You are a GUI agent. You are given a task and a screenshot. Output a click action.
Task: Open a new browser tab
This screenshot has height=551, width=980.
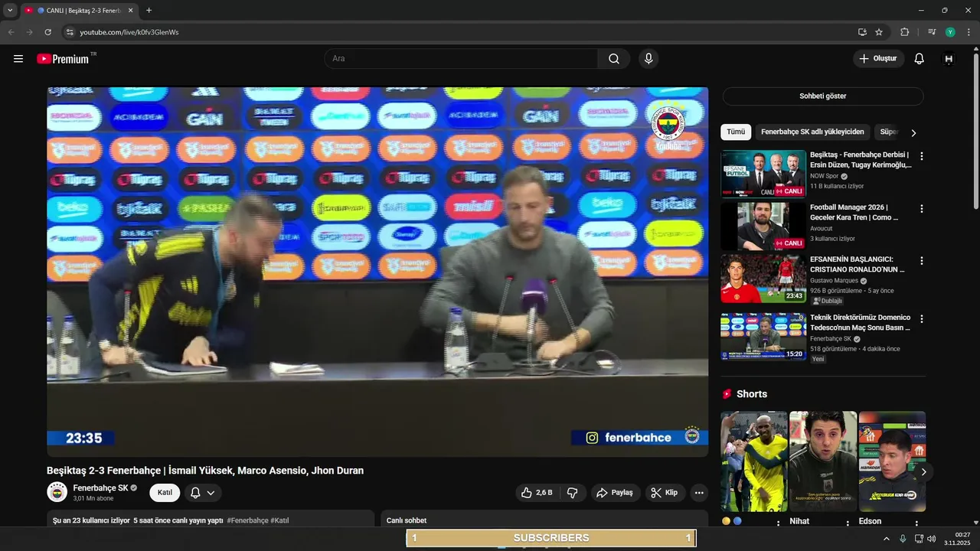pyautogui.click(x=149, y=11)
